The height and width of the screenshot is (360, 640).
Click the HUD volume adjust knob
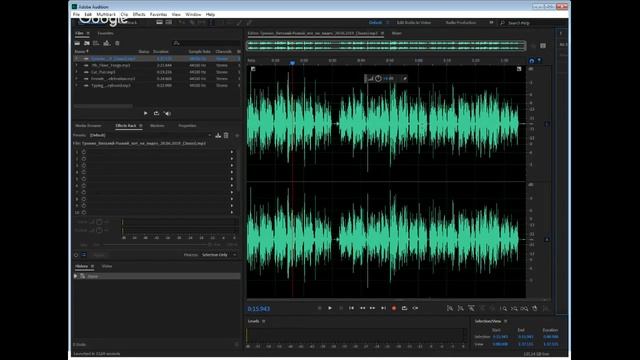click(x=378, y=78)
